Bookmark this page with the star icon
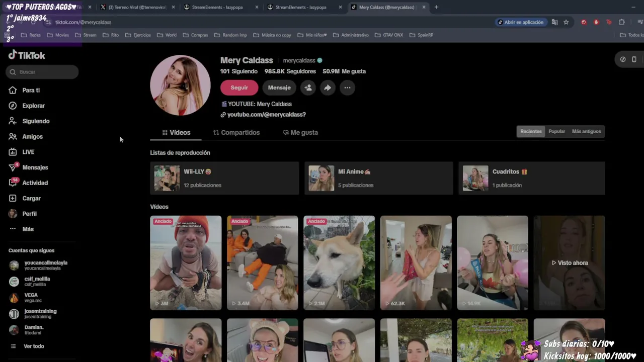 click(566, 22)
